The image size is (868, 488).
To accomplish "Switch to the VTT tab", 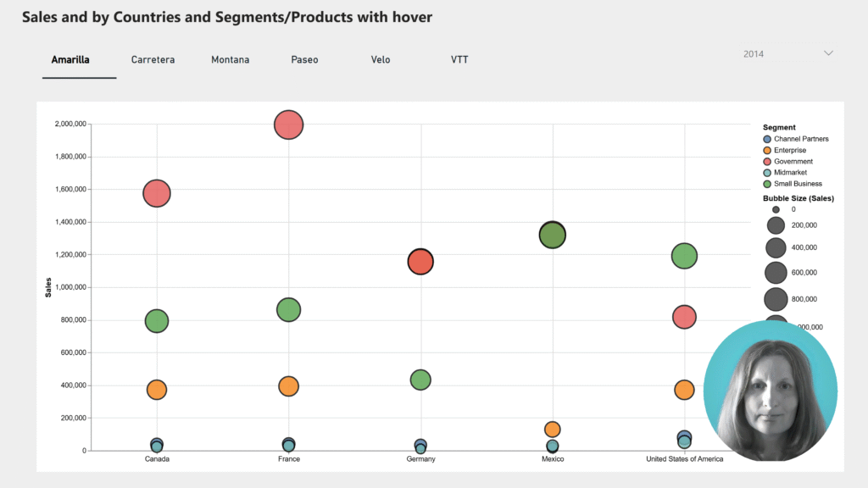I will click(459, 60).
